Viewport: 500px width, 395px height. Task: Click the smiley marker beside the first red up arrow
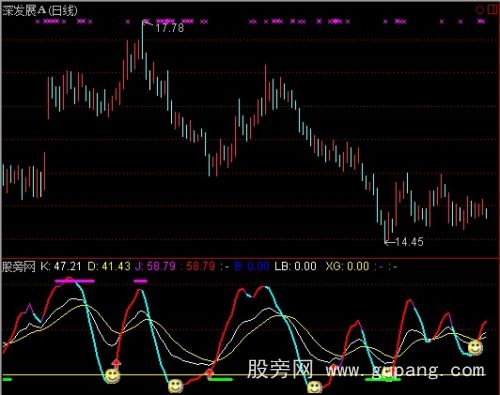pyautogui.click(x=112, y=376)
